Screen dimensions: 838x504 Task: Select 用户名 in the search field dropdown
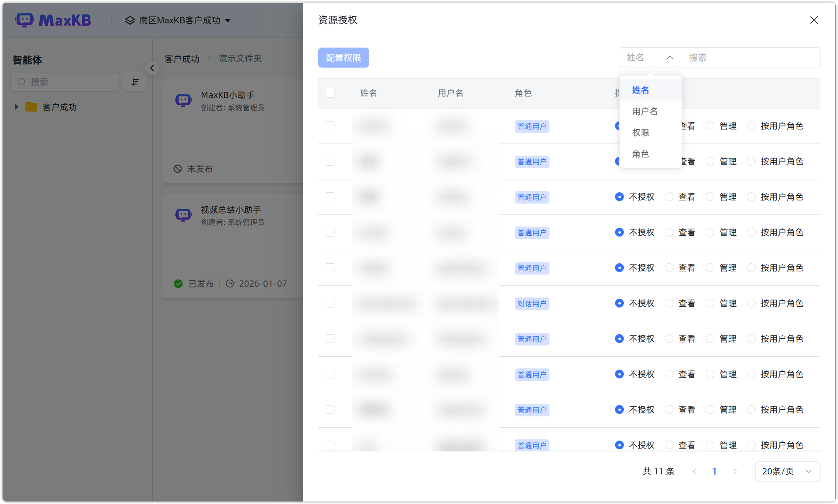(644, 111)
